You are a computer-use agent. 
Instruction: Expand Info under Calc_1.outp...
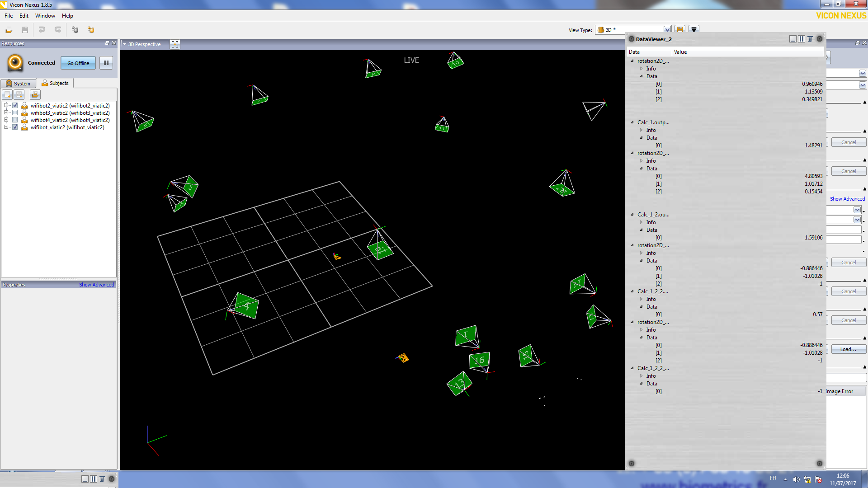pyautogui.click(x=641, y=130)
